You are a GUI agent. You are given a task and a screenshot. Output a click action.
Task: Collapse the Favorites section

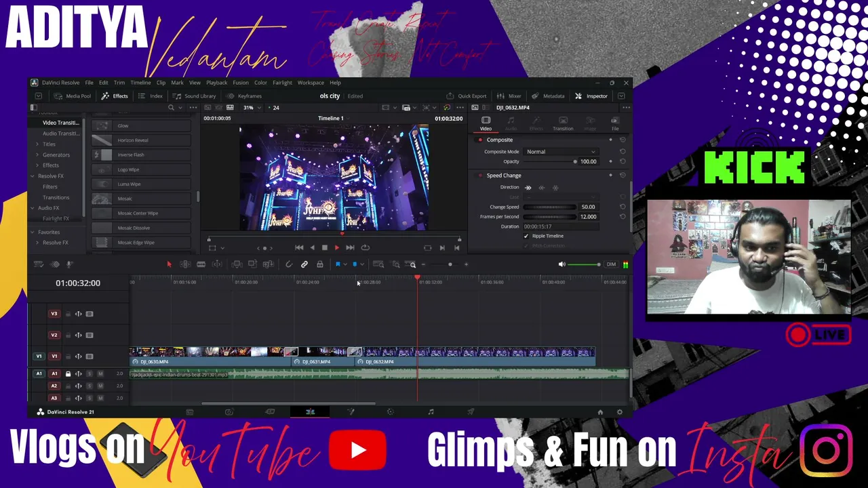32,232
